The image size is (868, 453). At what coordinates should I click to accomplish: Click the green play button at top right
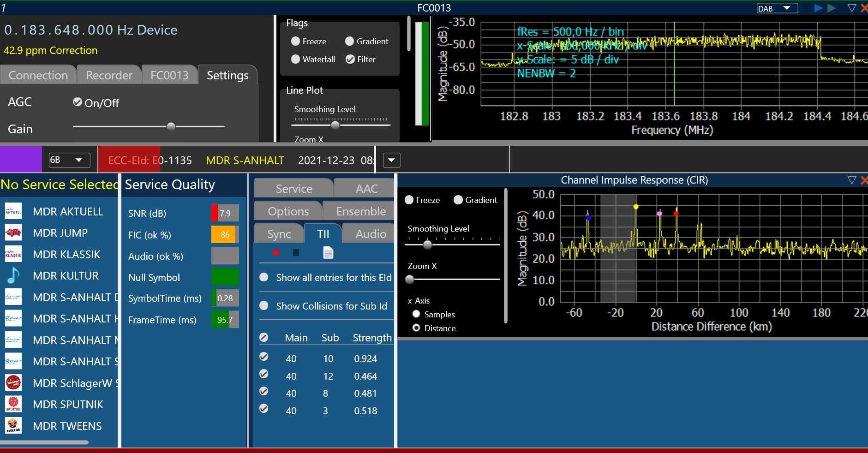[x=832, y=8]
